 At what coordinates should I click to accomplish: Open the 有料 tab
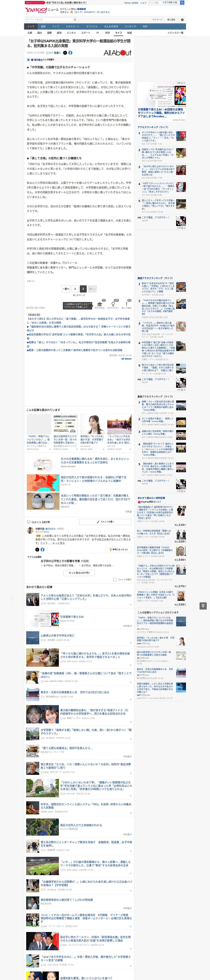tap(145, 27)
